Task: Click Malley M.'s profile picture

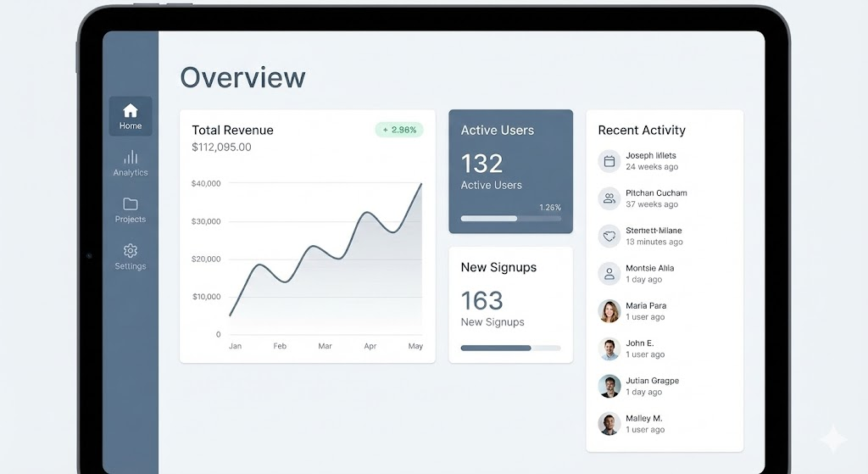Action: pos(609,424)
